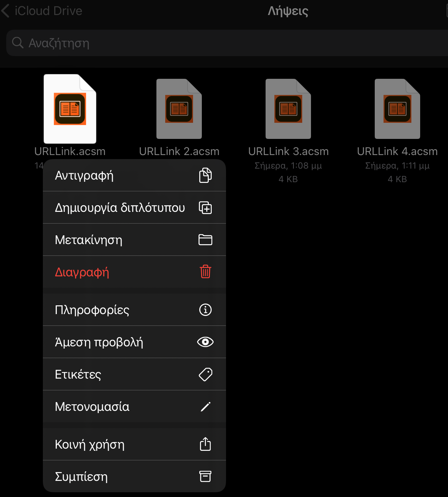Click the magnifying glass search icon
Viewport: 448px width, 497px height.
click(18, 43)
